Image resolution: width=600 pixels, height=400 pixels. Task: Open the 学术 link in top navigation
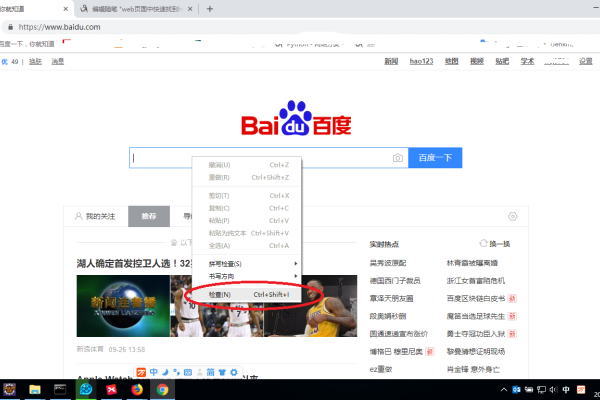tap(527, 61)
